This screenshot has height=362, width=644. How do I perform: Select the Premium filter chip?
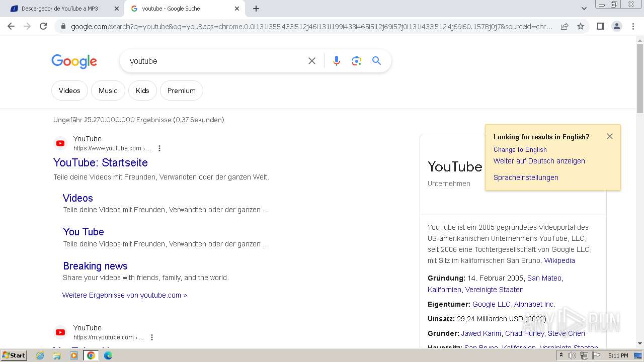point(182,90)
